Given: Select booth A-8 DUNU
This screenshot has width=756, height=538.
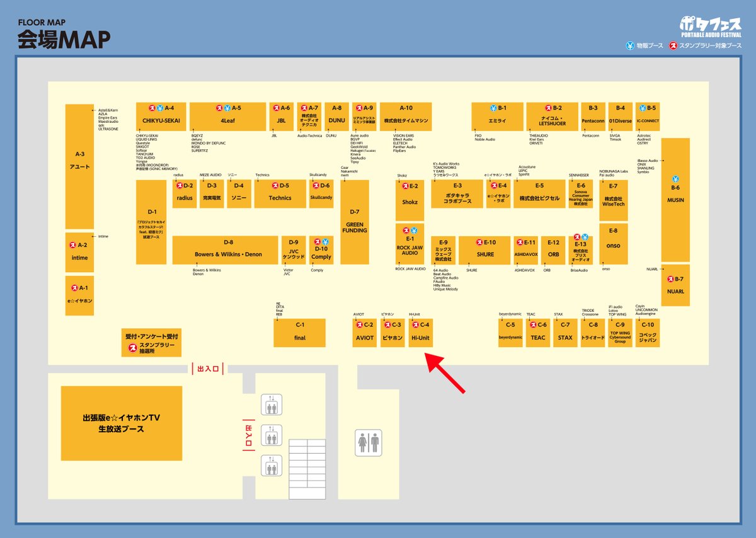Looking at the screenshot, I should coord(336,117).
